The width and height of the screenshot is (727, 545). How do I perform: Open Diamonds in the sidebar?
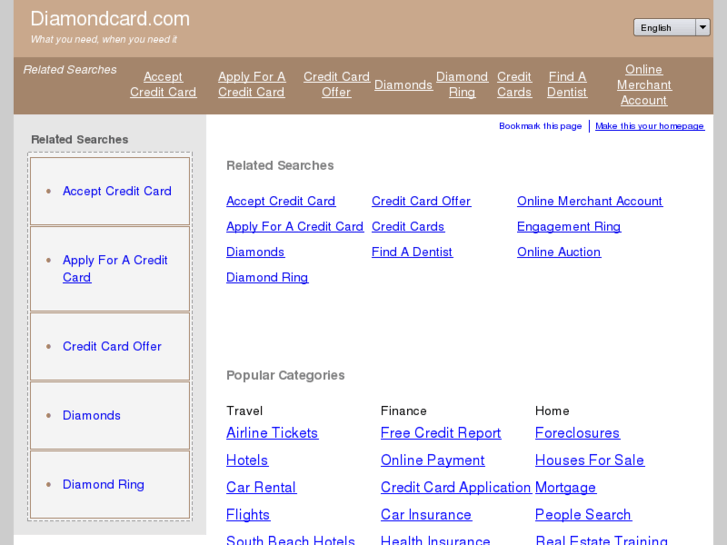(91, 416)
